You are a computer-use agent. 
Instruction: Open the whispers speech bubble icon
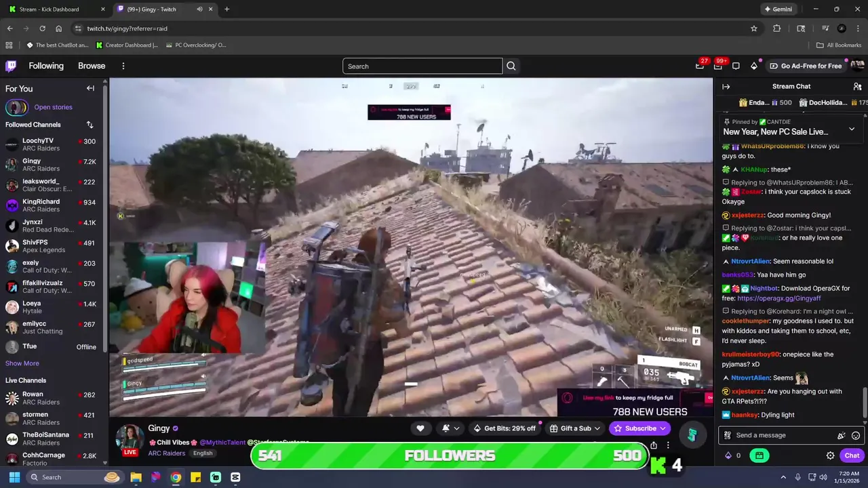click(x=736, y=66)
